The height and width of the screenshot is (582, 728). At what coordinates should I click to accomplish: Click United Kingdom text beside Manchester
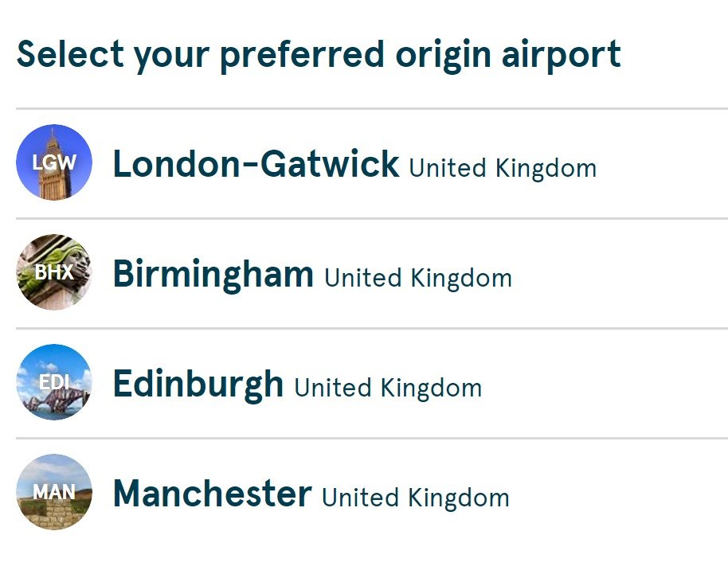416,498
